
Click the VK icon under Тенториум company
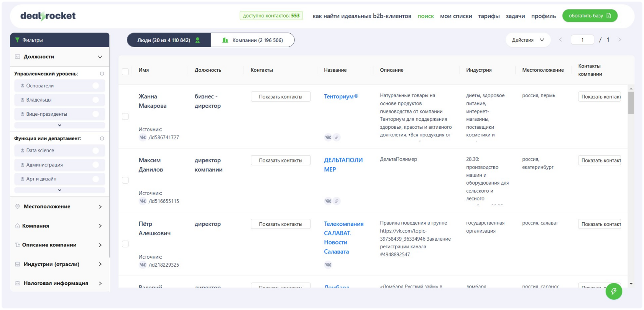(328, 137)
